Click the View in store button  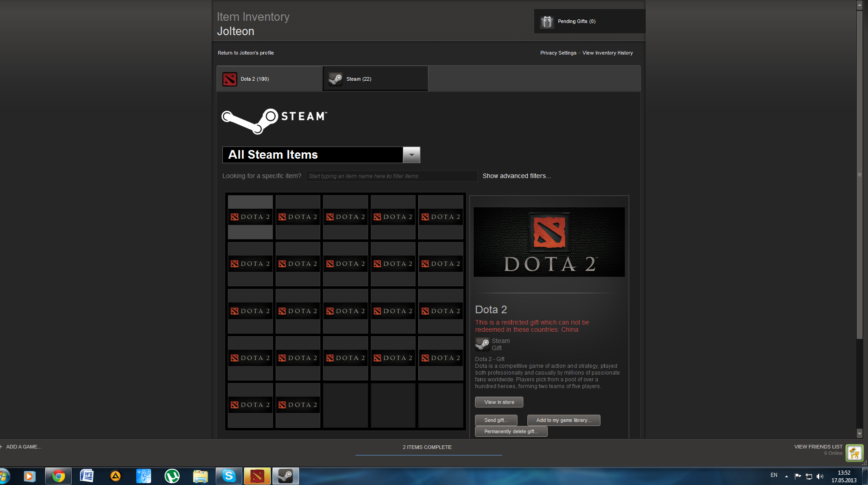tap(499, 402)
